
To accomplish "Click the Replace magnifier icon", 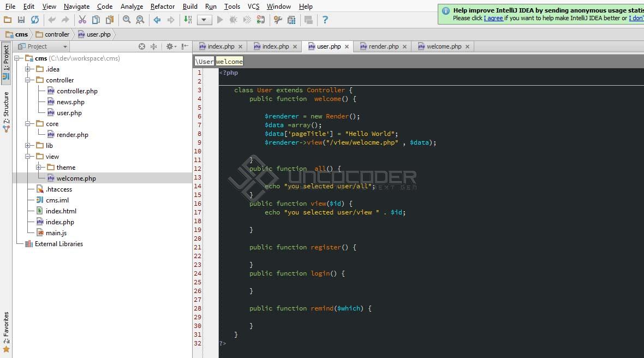I will point(140,20).
